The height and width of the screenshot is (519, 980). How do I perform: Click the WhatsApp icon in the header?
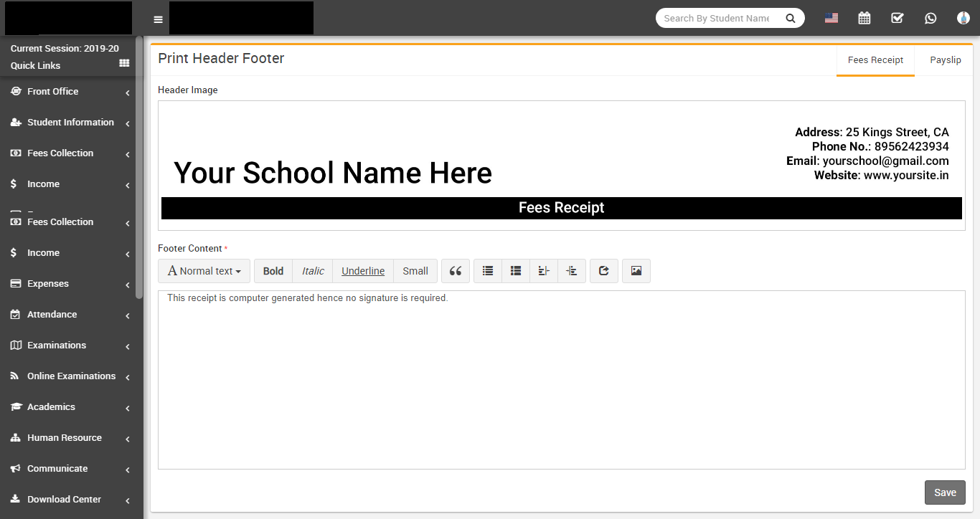point(930,19)
